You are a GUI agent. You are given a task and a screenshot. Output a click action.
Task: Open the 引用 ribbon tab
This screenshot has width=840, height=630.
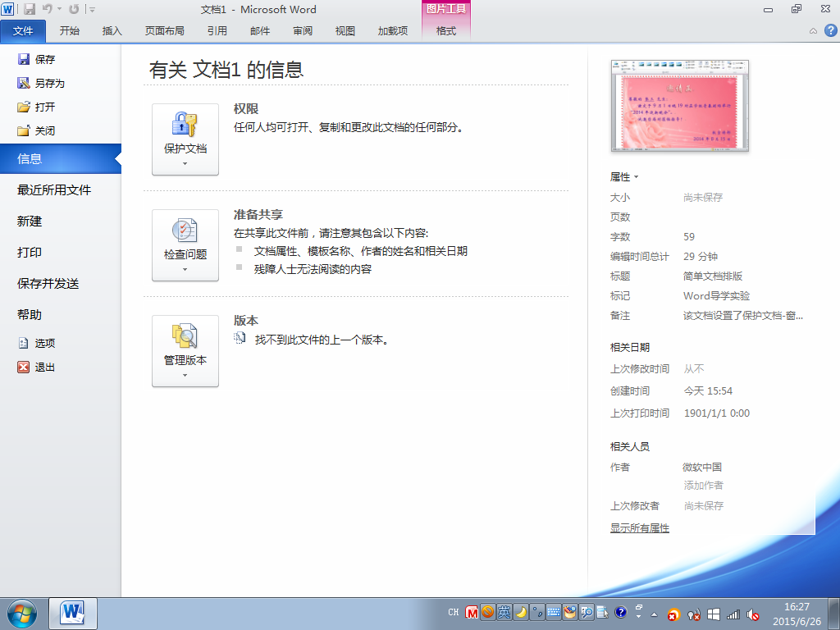coord(217,30)
